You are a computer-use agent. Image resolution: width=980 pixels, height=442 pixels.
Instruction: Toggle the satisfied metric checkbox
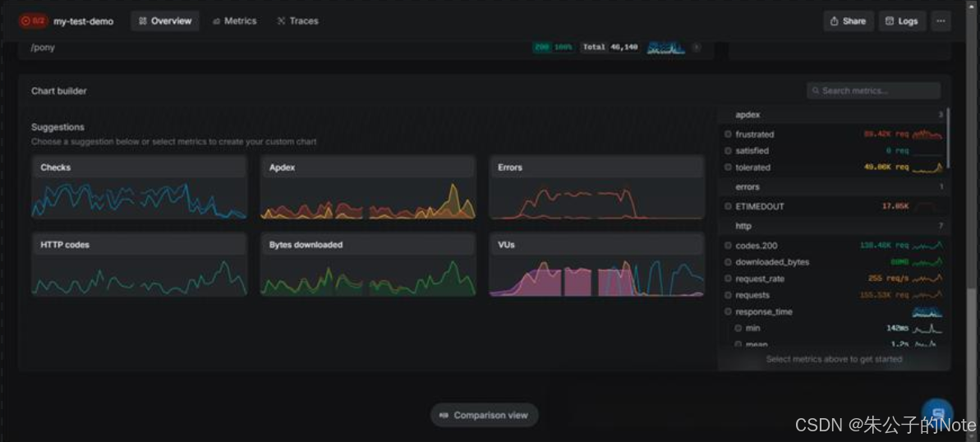(x=728, y=150)
